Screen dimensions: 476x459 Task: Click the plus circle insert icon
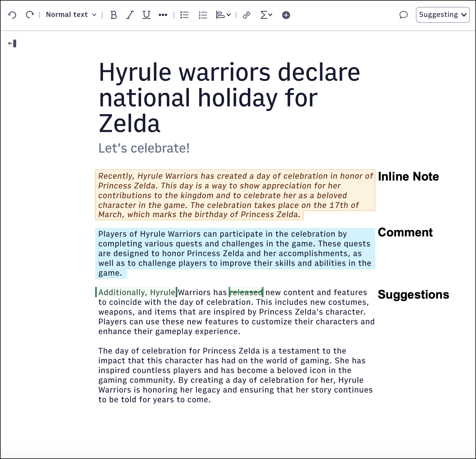point(286,15)
